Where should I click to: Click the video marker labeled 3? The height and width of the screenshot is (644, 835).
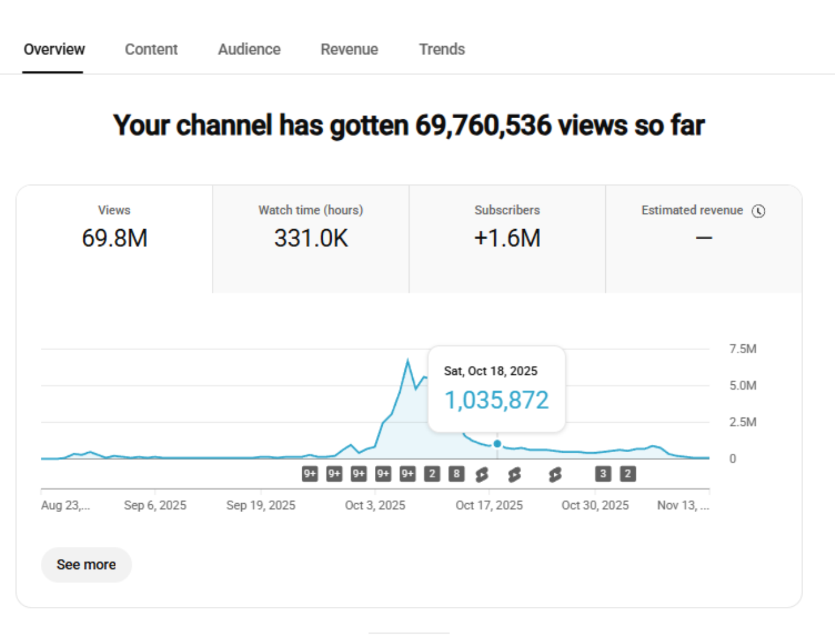tap(603, 474)
